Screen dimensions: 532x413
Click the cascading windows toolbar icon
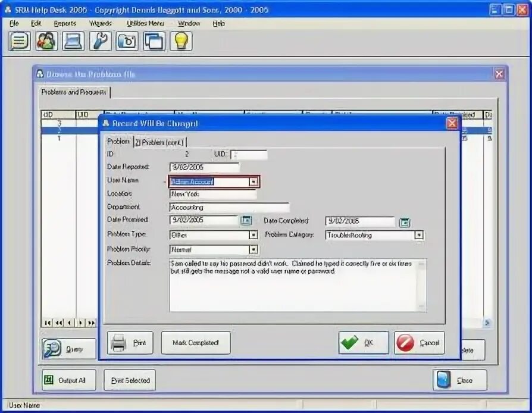point(154,41)
